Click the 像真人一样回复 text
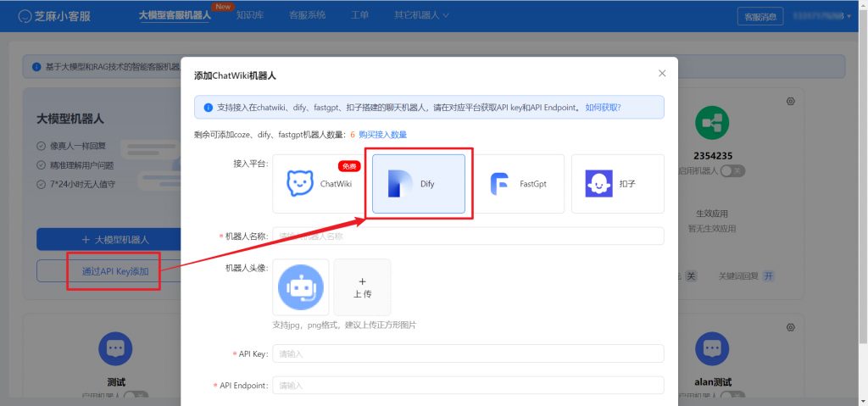Screen dimensions: 868x406 click(x=77, y=147)
